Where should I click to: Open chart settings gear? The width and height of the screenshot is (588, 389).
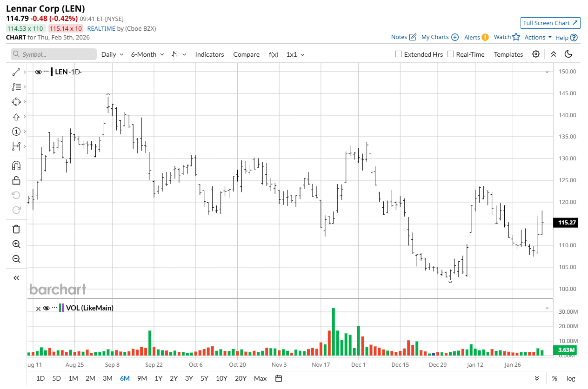click(536, 54)
